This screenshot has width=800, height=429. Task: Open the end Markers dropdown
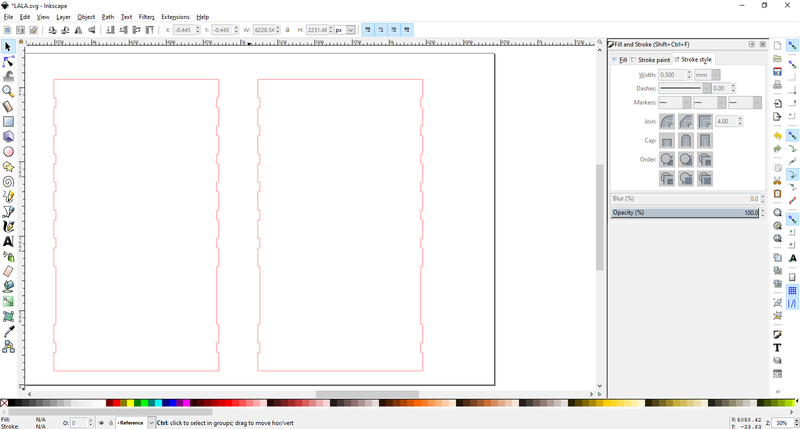(745, 103)
